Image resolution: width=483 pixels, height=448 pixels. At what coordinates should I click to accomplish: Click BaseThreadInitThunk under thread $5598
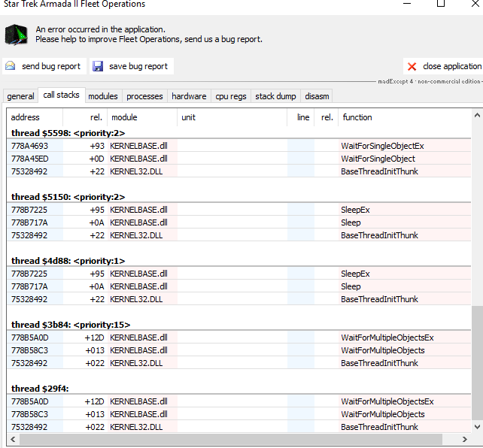click(x=379, y=171)
